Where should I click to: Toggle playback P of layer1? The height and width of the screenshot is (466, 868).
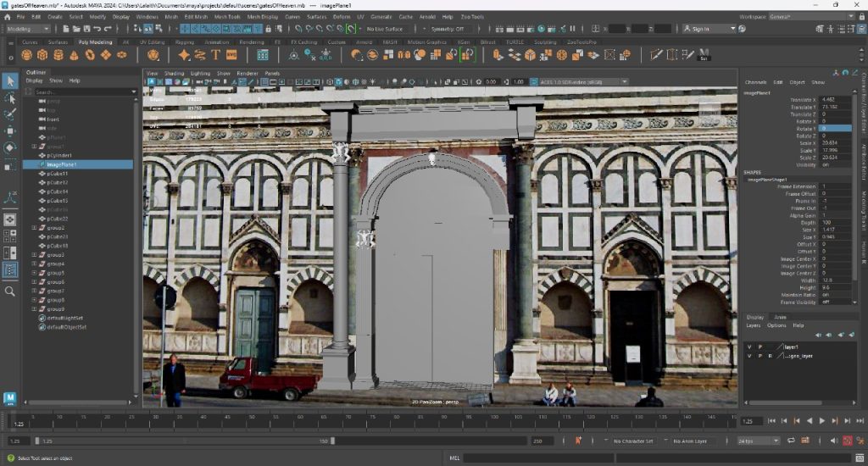pos(760,347)
